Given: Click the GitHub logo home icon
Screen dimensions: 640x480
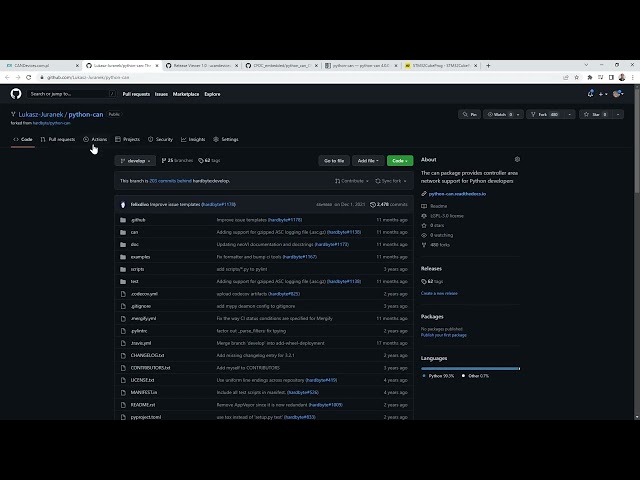Looking at the screenshot, I should pos(16,94).
